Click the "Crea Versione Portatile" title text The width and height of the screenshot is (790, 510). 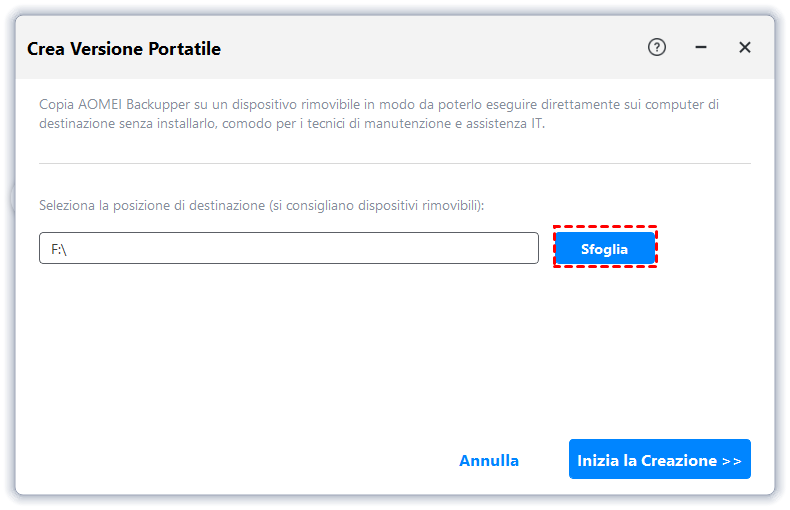click(x=124, y=48)
